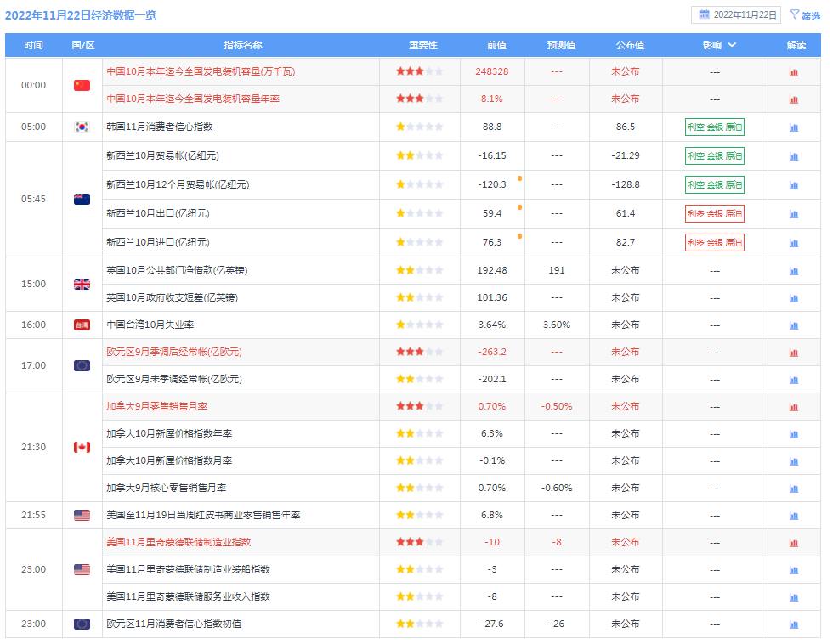
Task: Click the 公布值 column header
Action: pos(630,45)
